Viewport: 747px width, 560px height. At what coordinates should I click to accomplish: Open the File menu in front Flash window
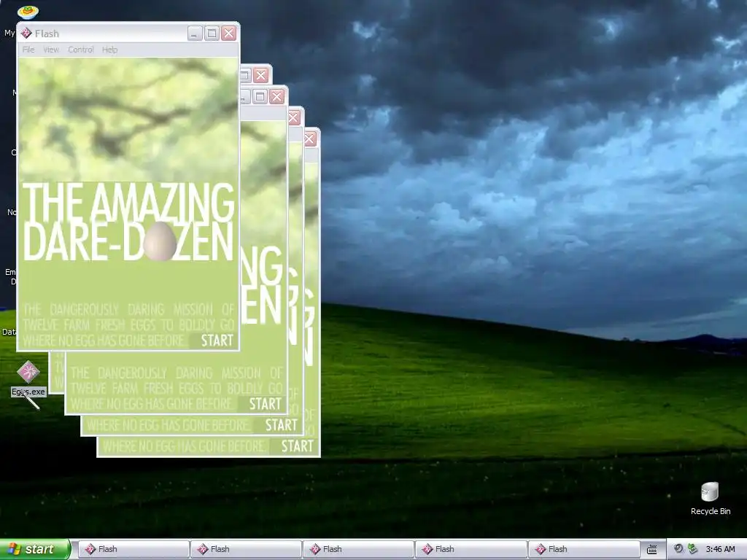tap(28, 50)
